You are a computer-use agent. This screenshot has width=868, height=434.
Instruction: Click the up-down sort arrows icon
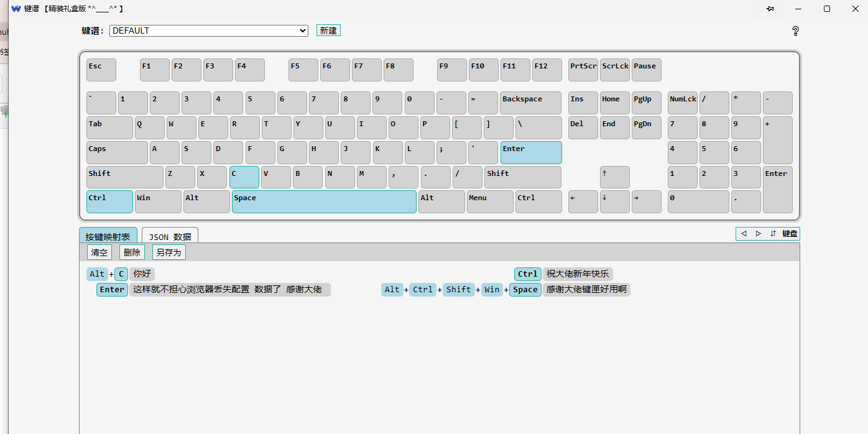(773, 234)
